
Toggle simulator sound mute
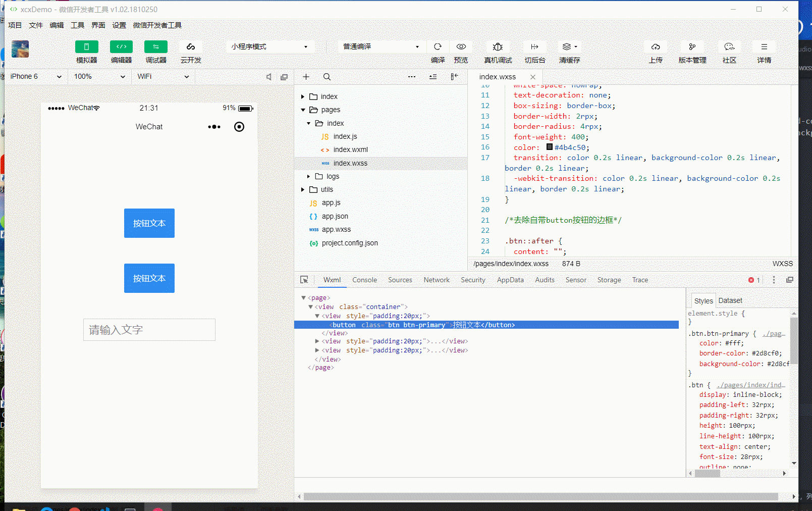pos(269,77)
